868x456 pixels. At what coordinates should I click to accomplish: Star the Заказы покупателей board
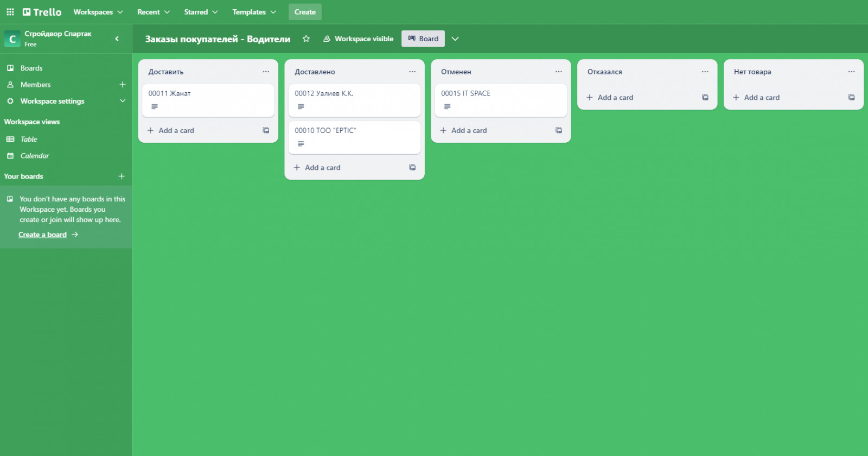(306, 39)
